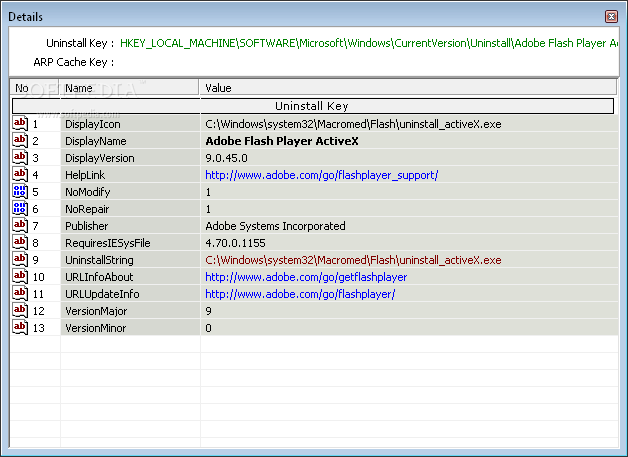Click the NoModify value 1
The image size is (628, 457).
(208, 192)
